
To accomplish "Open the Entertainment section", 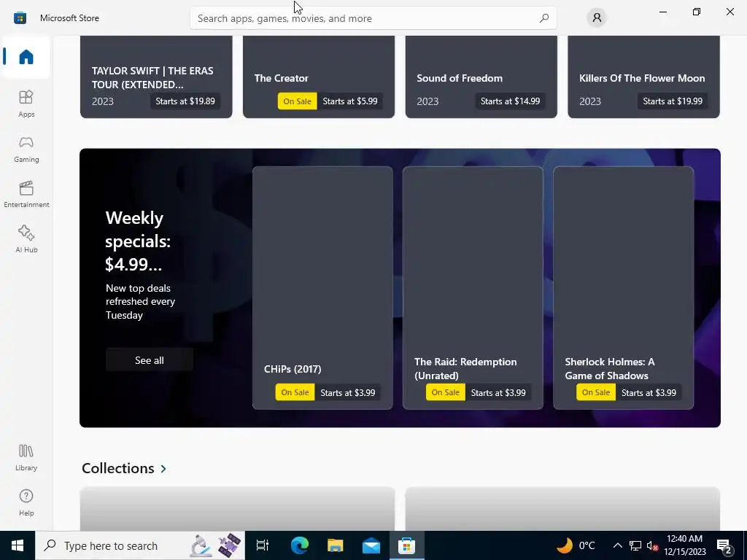I will pos(26,194).
